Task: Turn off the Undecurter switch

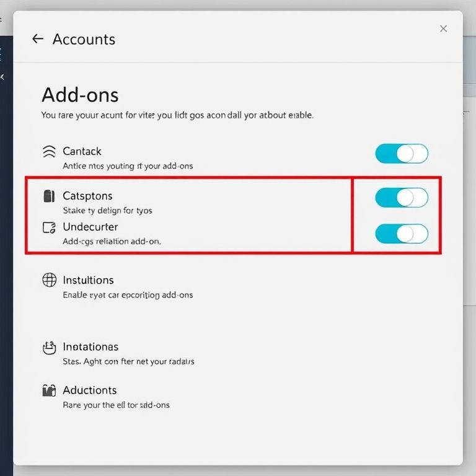Action: [402, 234]
